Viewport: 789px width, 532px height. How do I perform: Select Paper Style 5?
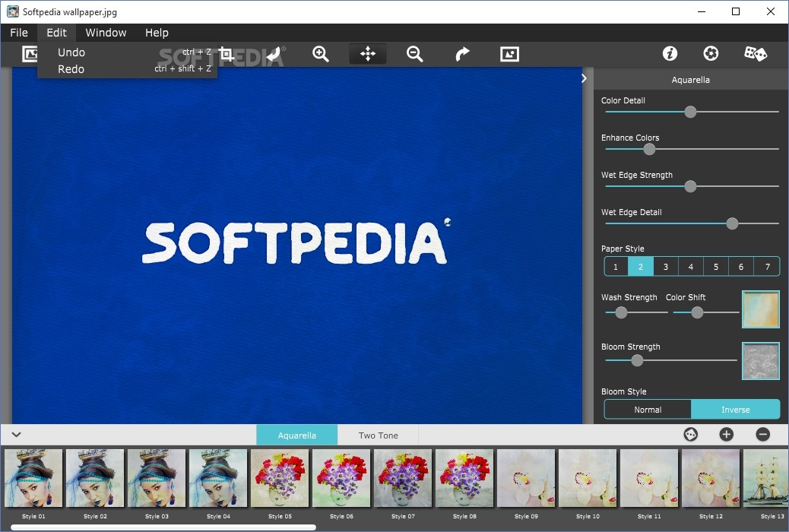pyautogui.click(x=716, y=267)
